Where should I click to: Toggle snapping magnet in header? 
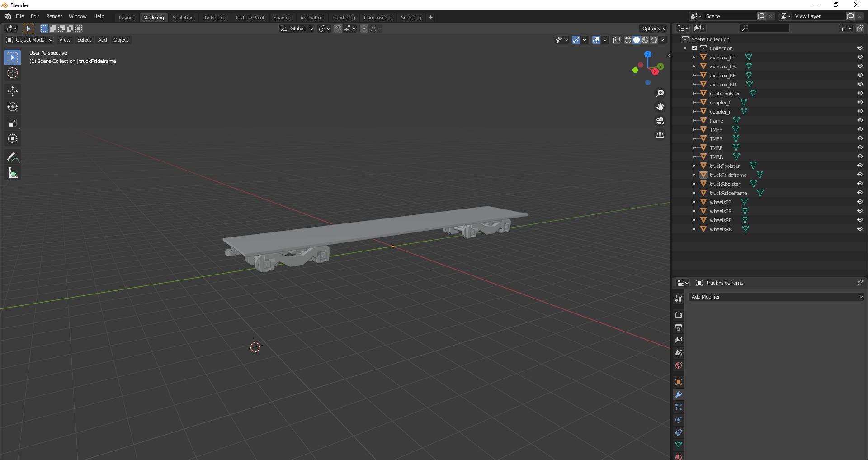338,28
